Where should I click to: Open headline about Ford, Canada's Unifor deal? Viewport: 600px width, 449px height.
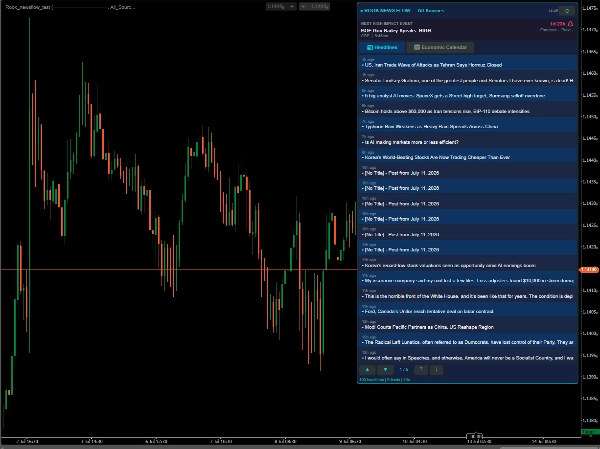point(468,310)
